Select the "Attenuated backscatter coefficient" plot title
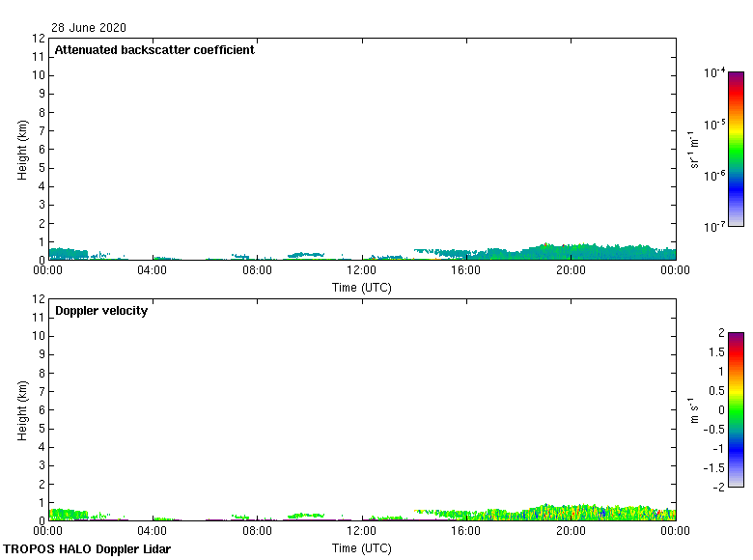Viewport: 753px width, 560px height. [x=154, y=50]
